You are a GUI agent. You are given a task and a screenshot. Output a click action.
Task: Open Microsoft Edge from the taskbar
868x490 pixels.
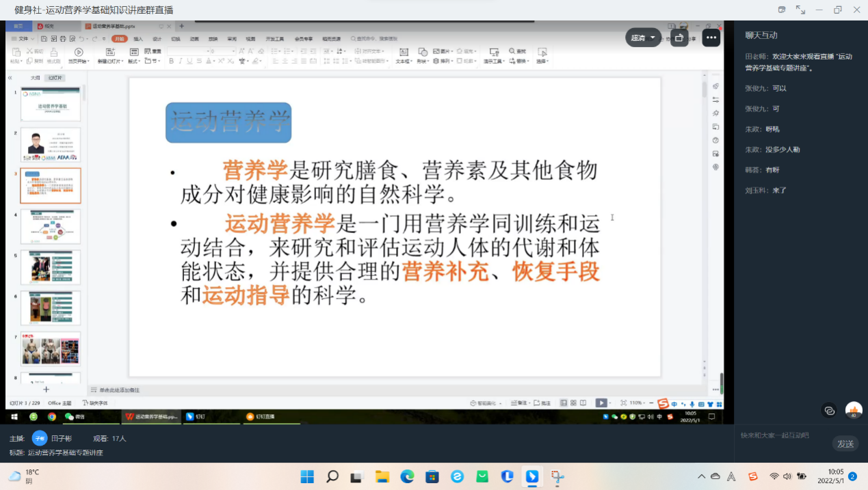click(x=407, y=476)
